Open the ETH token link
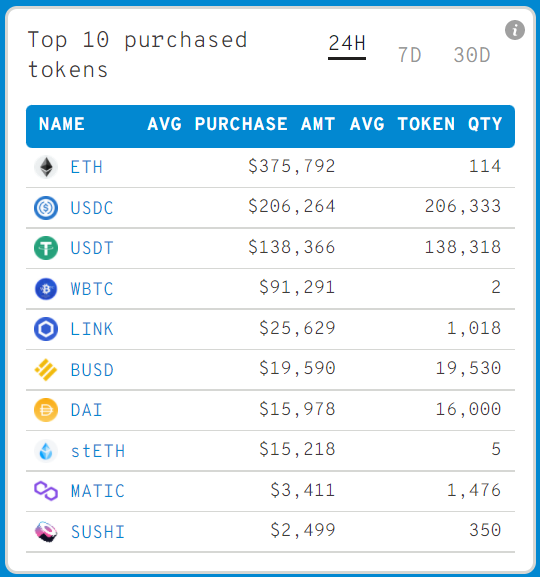This screenshot has height=577, width=540. click(x=87, y=167)
